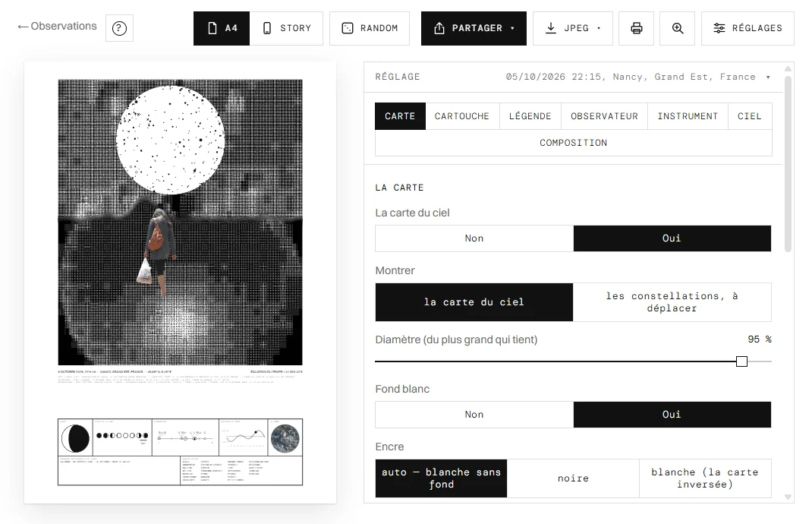Image resolution: width=812 pixels, height=524 pixels.
Task: Switch to the Cartouche tab
Action: pos(462,116)
